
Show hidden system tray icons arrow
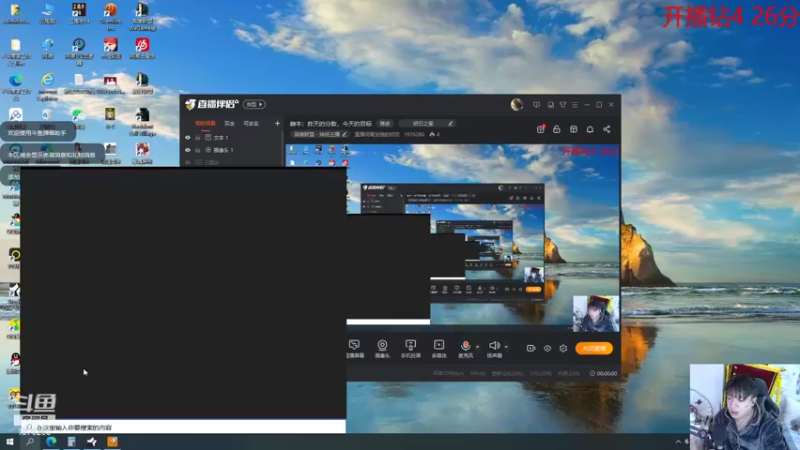click(x=678, y=442)
